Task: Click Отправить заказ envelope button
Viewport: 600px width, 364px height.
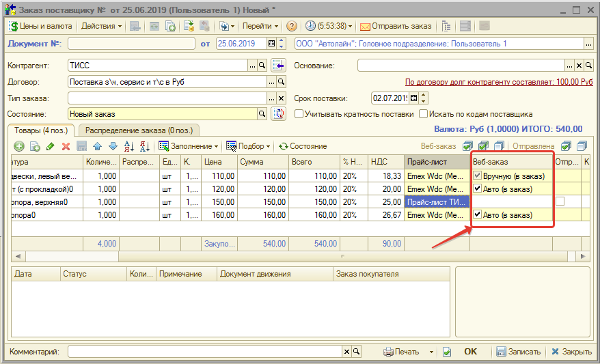Action: tap(396, 26)
